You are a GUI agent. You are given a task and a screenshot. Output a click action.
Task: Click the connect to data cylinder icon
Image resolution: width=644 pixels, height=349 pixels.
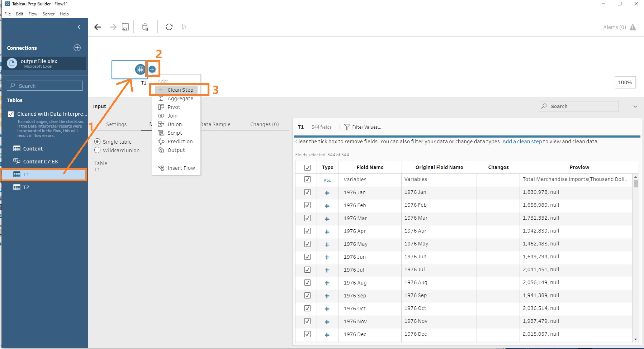click(145, 27)
